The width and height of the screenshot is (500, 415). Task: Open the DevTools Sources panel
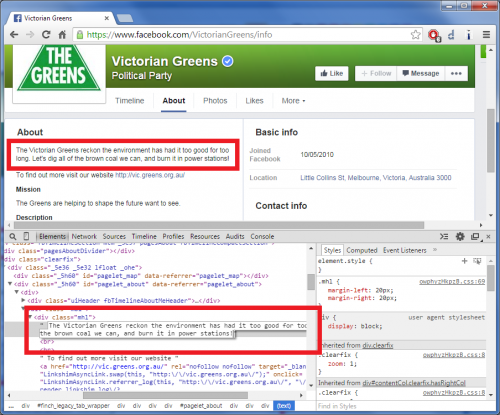[114, 236]
